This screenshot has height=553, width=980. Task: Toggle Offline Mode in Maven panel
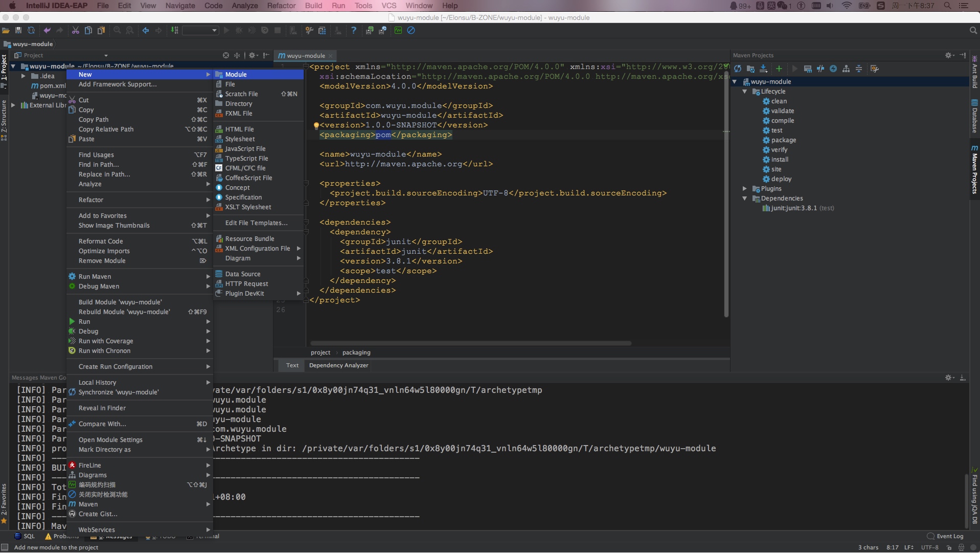coord(821,69)
